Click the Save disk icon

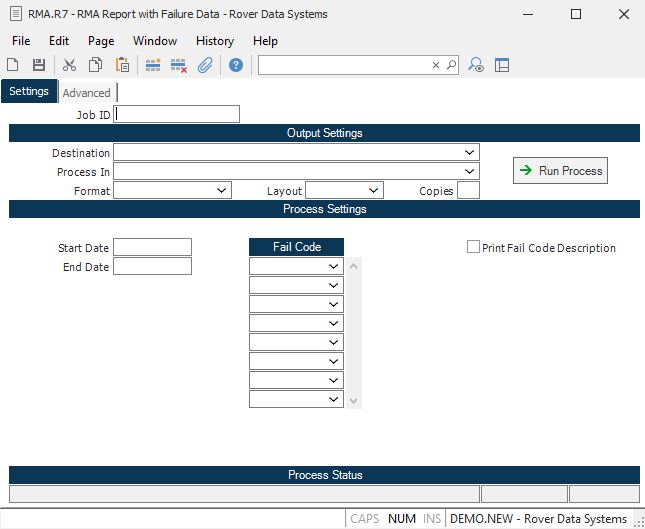click(x=39, y=65)
